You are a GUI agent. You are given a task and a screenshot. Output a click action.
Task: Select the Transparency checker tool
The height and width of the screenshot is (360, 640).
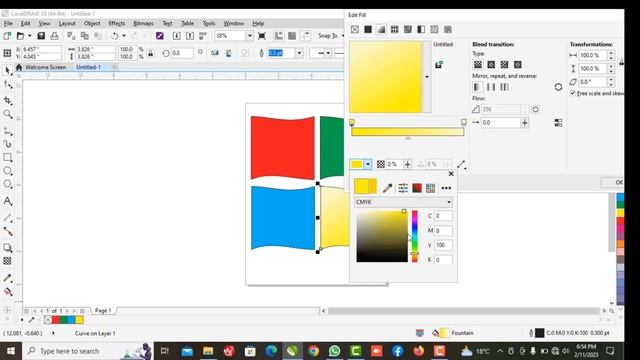(7, 261)
